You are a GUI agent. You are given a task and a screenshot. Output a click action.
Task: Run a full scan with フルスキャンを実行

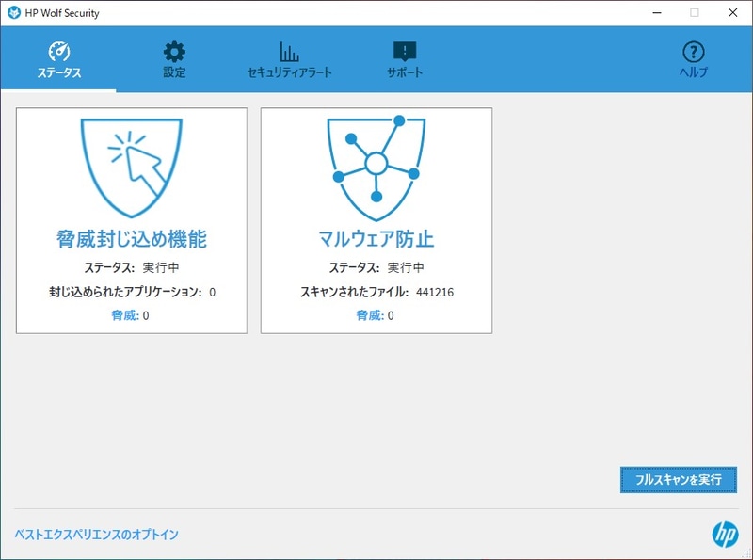coord(679,480)
